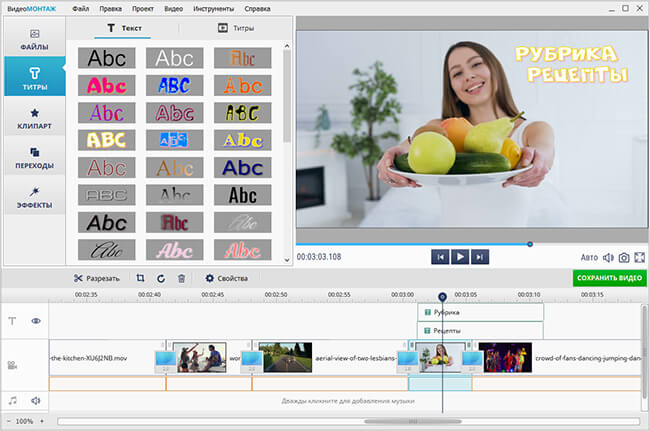Open the Переходы sidebar section

(x=33, y=158)
